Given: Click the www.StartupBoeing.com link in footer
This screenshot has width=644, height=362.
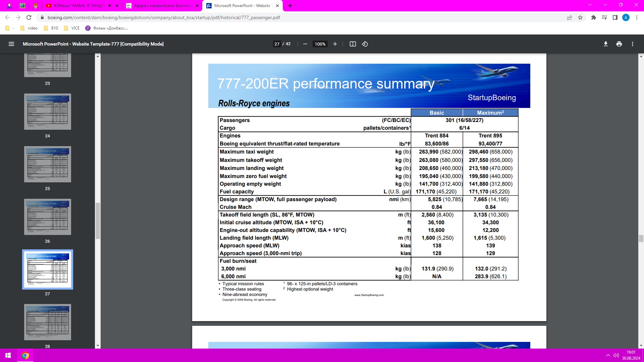Looking at the screenshot, I should click(369, 295).
